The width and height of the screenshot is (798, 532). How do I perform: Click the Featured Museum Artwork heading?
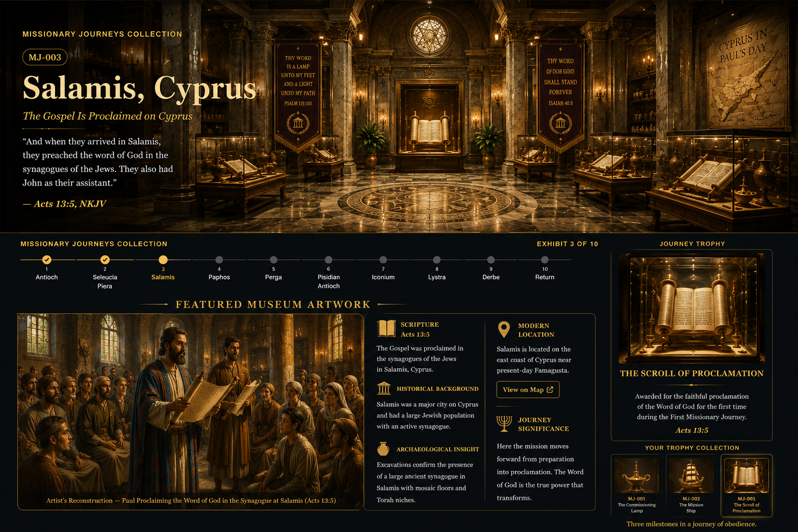click(x=273, y=304)
